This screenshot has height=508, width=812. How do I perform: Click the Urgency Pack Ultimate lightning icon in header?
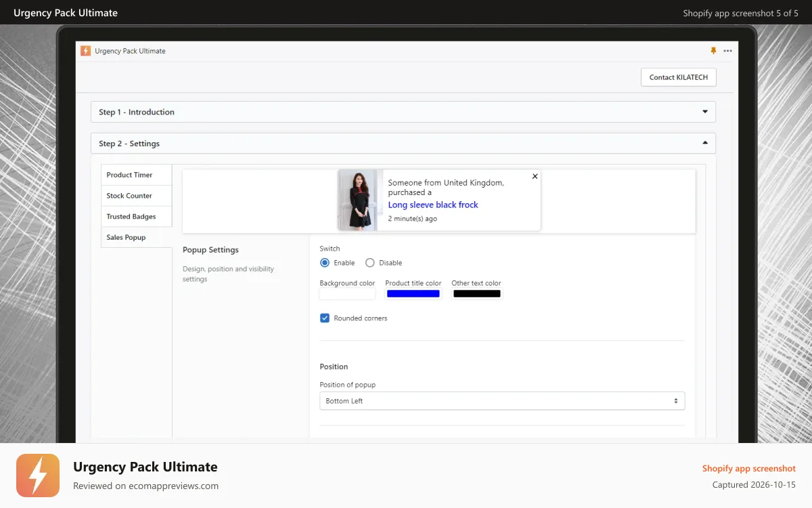[85, 51]
